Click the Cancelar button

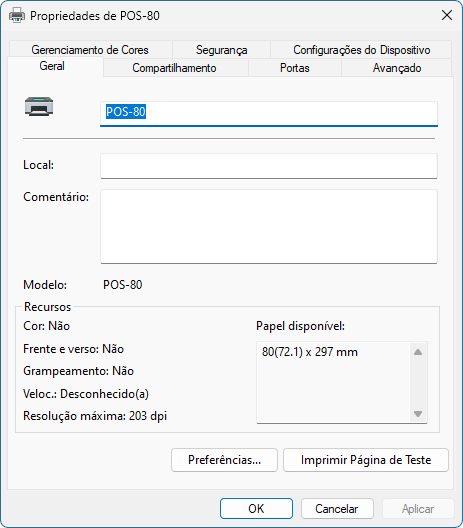coord(337,508)
